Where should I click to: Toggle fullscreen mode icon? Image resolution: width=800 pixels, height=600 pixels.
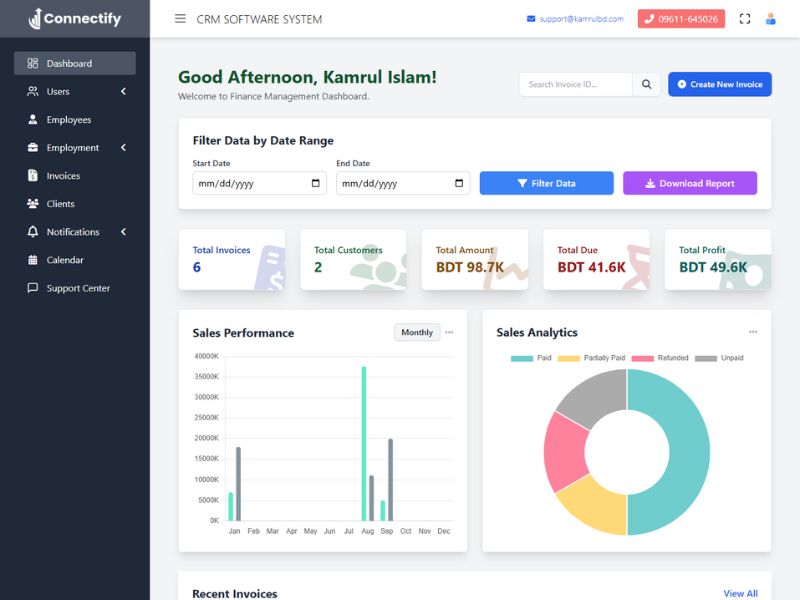pos(745,19)
